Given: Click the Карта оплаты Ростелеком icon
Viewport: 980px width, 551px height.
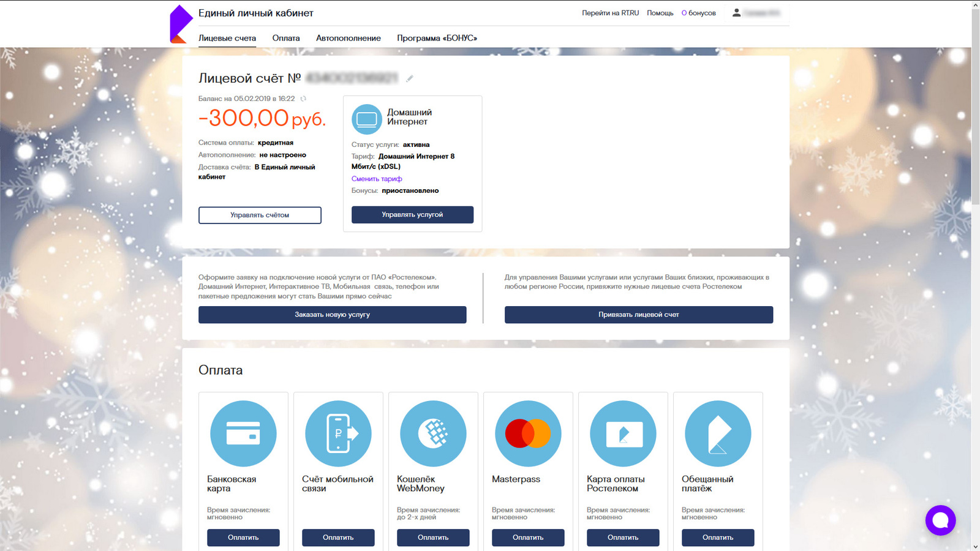Looking at the screenshot, I should tap(623, 433).
